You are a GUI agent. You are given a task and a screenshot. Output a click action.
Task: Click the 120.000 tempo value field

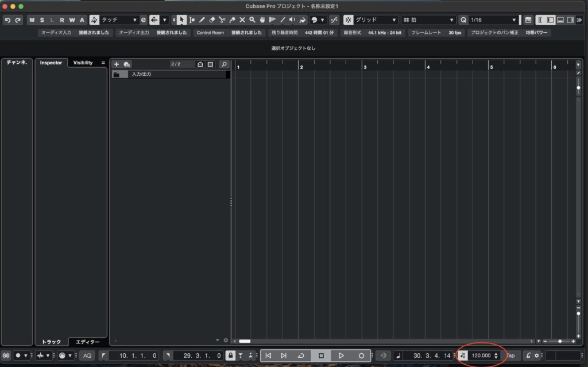tap(481, 356)
